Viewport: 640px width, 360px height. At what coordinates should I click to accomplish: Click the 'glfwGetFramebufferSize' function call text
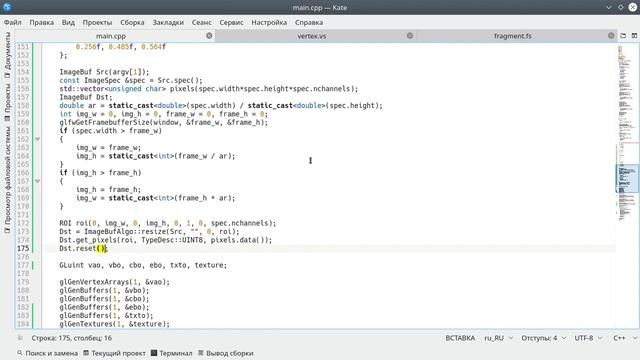(x=104, y=122)
